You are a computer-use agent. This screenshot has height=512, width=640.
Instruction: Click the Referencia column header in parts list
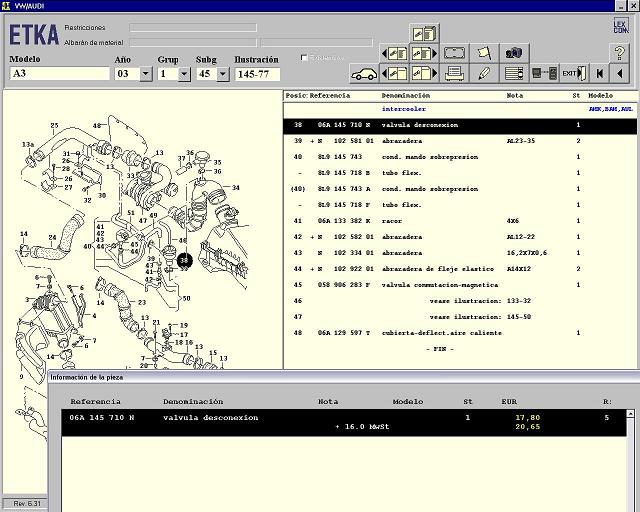point(330,96)
